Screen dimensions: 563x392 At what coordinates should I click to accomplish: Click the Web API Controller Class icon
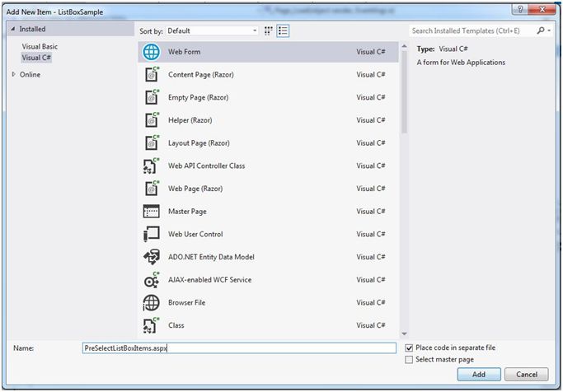(151, 166)
